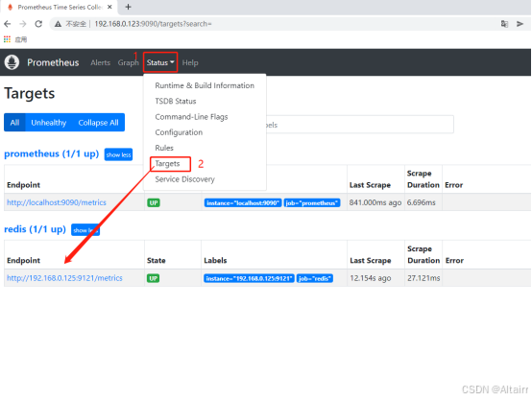Open a new browser tab
Viewport: 532px width, 400px height.
128,7
